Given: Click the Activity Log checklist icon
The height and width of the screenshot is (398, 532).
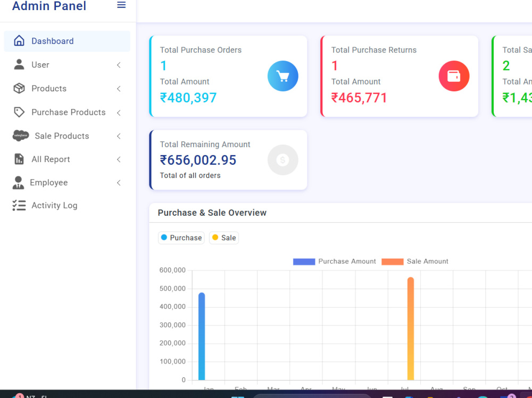Looking at the screenshot, I should click(19, 206).
